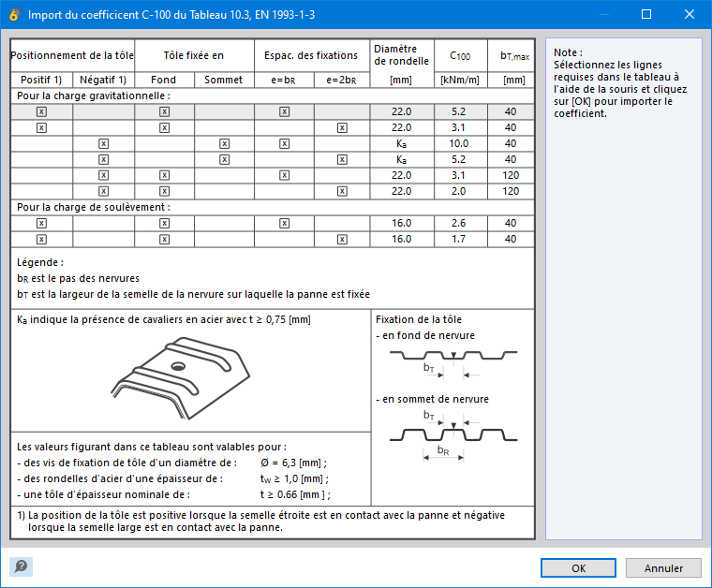Click the Tôle fixée en header

click(194, 55)
